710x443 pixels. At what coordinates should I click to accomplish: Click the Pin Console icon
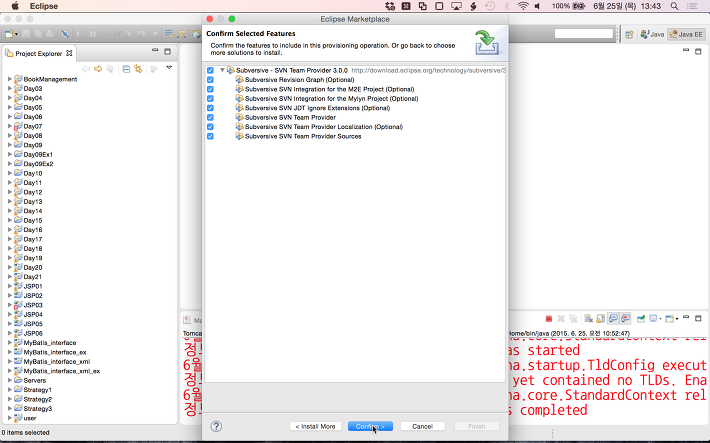pyautogui.click(x=641, y=319)
